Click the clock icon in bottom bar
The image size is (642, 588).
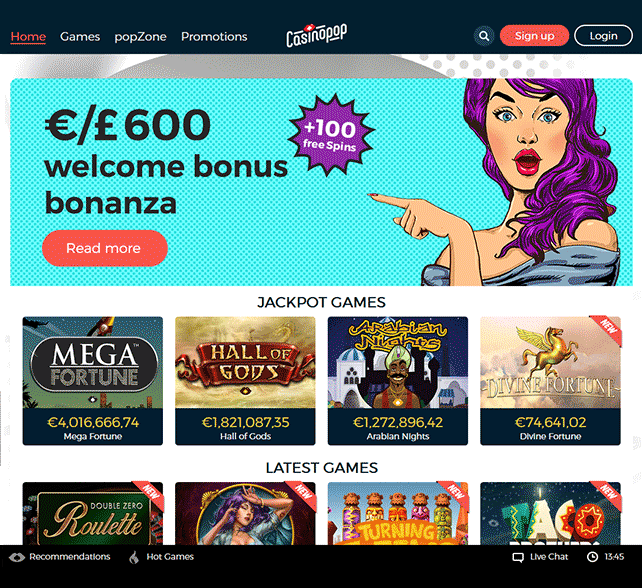click(592, 557)
